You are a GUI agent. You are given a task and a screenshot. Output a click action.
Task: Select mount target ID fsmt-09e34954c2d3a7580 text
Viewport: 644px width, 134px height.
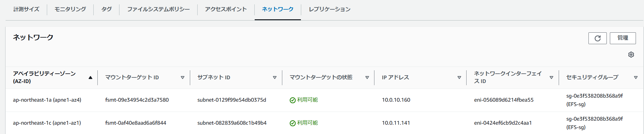(x=137, y=100)
